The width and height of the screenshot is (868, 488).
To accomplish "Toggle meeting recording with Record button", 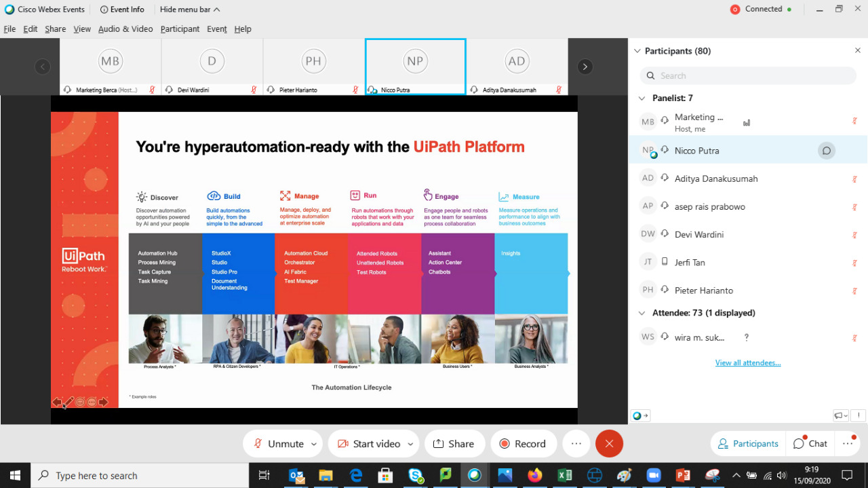I will click(x=524, y=444).
